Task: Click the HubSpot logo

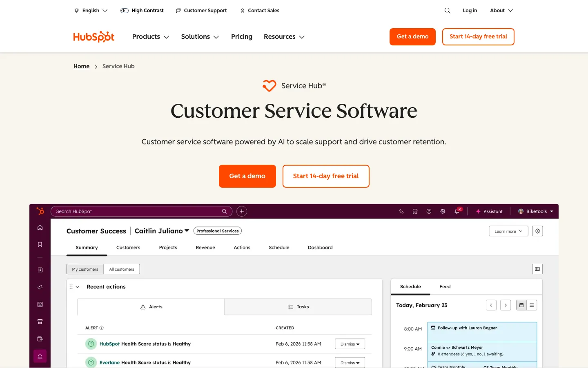Action: (x=94, y=37)
